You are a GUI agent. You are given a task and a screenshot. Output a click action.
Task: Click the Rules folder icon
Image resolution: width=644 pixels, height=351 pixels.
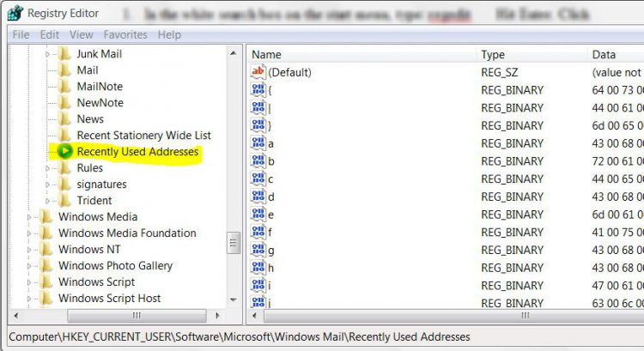tap(64, 168)
